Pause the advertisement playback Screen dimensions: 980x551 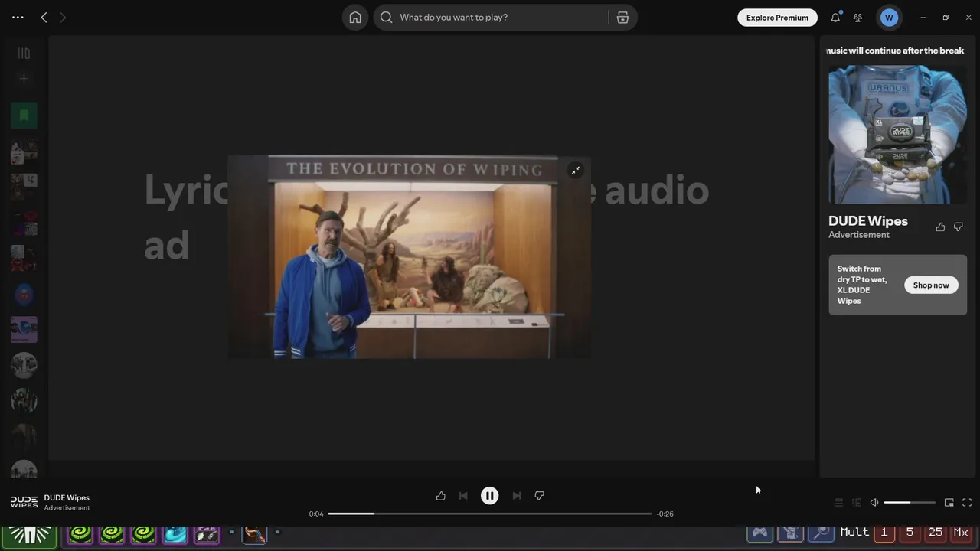tap(489, 496)
